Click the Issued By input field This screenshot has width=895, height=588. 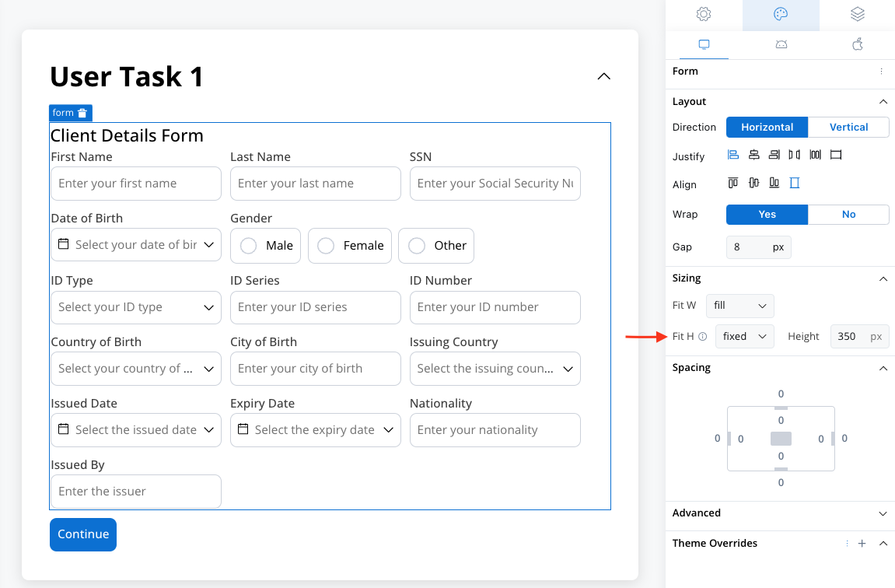[x=136, y=492]
